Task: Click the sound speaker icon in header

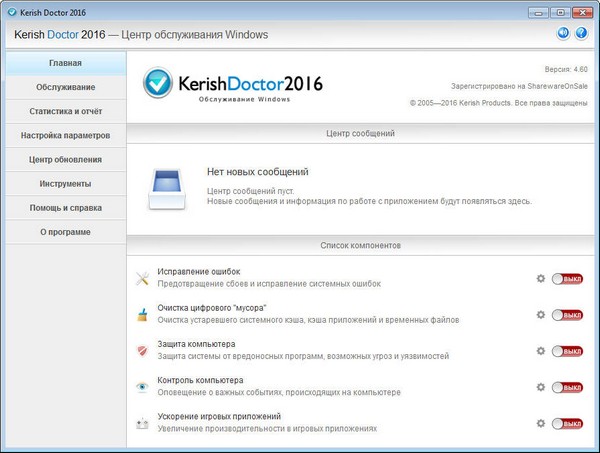Action: (563, 33)
